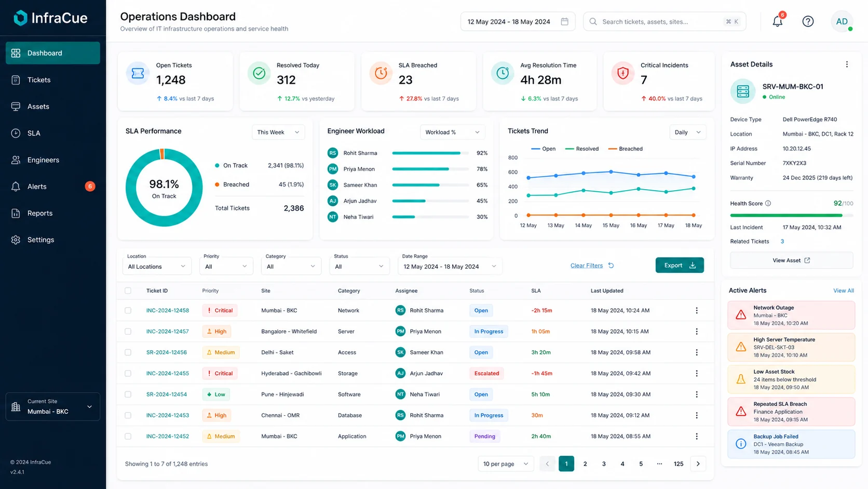Click the search magnifier icon
This screenshot has width=868, height=489.
pyautogui.click(x=593, y=21)
